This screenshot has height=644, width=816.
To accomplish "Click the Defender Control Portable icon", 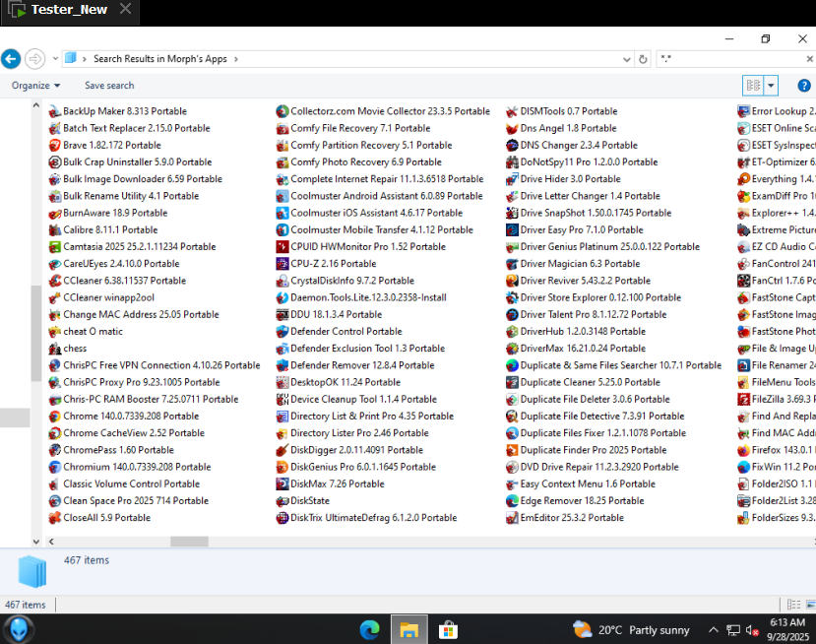I will click(282, 332).
